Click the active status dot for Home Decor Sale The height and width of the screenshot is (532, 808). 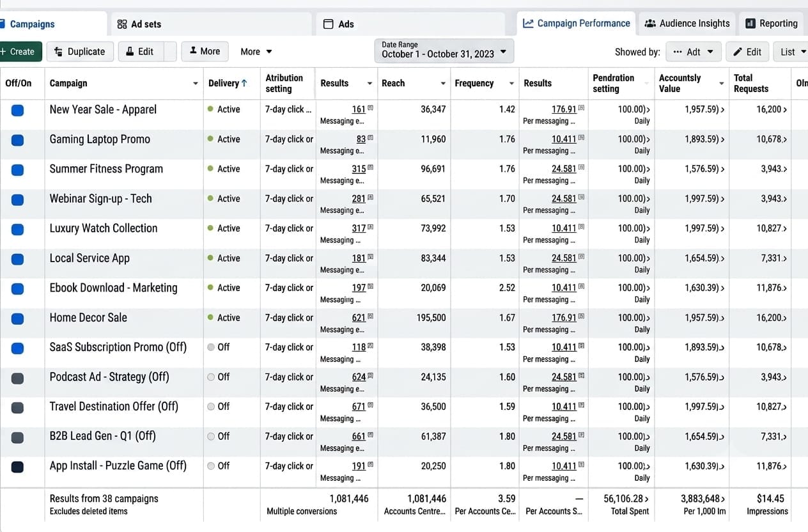tap(210, 318)
